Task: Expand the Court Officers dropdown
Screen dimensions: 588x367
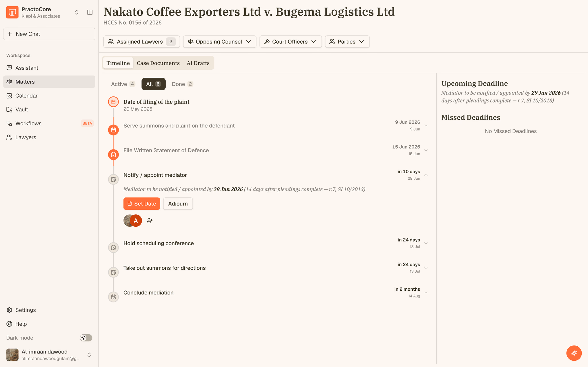Action: (x=291, y=42)
